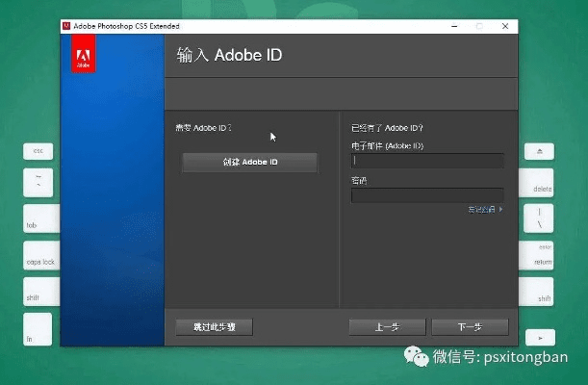Click the delete key on the right
This screenshot has width=588, height=385.
click(x=539, y=183)
